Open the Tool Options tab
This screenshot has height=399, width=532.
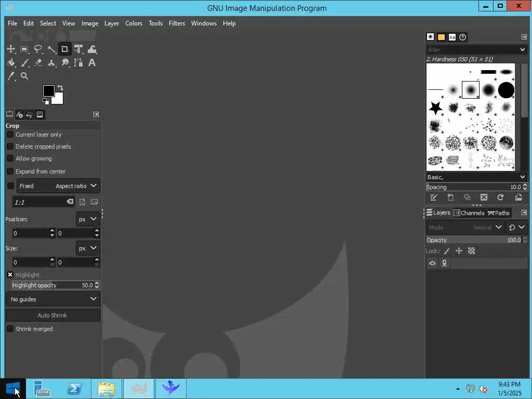pos(9,114)
